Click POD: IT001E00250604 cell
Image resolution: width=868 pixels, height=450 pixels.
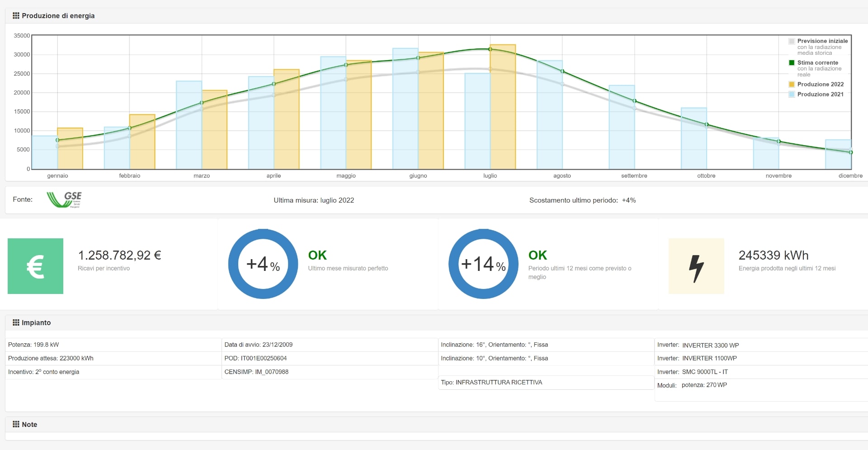click(330, 358)
